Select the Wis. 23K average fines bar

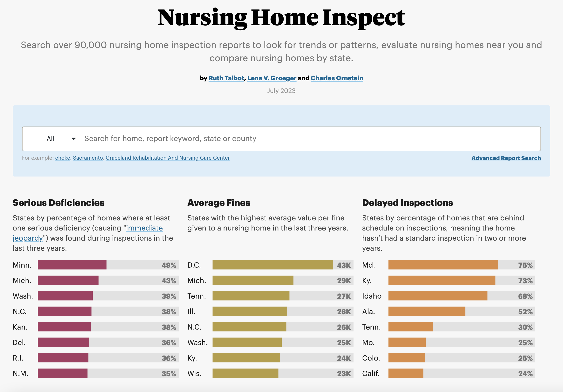[283, 373]
